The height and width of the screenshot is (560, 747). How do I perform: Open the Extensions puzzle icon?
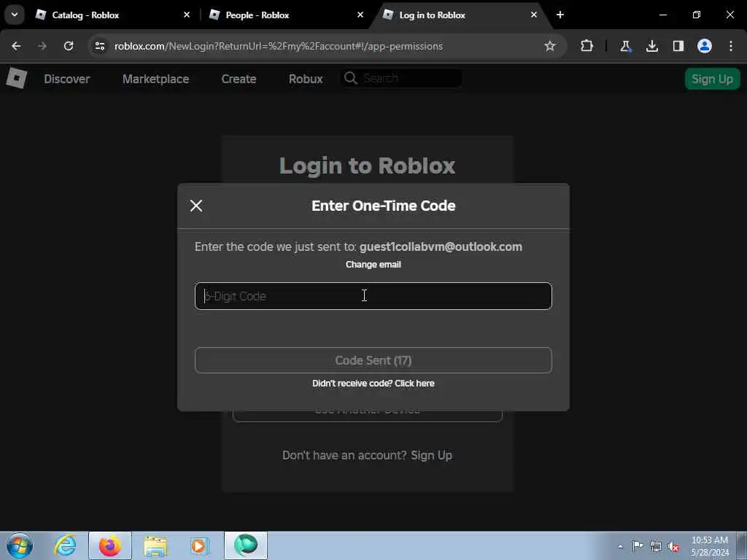point(587,46)
